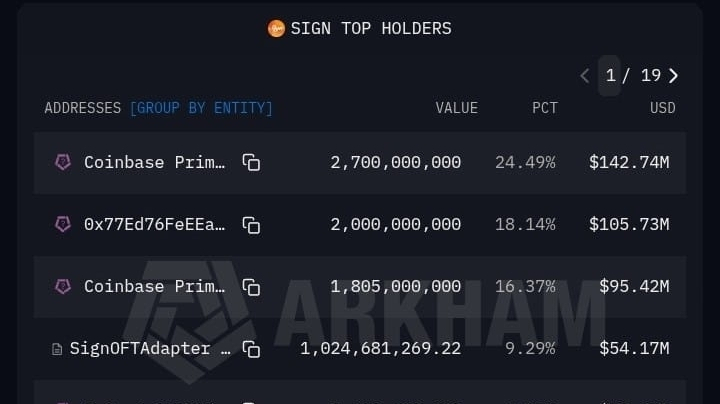This screenshot has width=720, height=404.
Task: Copy the 0x77Ed76FeEEa address
Action: click(251, 225)
